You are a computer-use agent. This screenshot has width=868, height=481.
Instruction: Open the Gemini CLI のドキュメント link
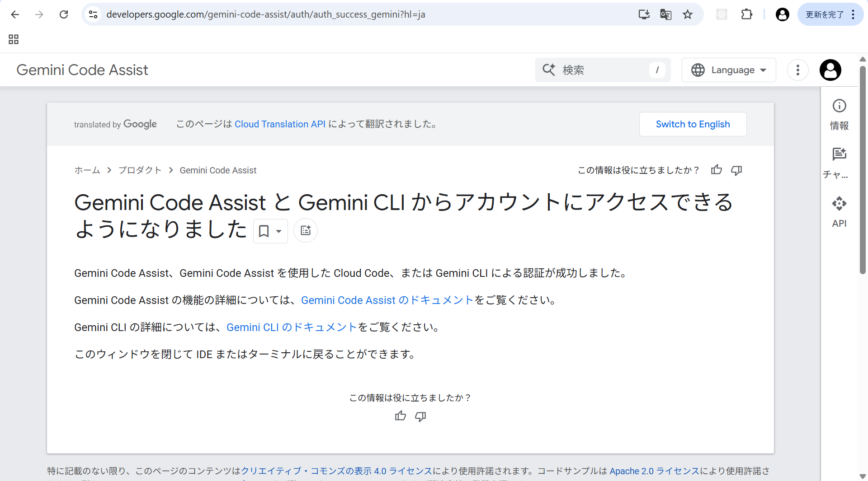292,327
